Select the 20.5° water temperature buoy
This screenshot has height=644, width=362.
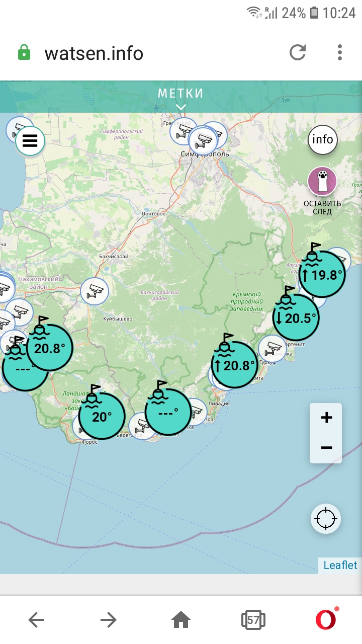tap(296, 317)
